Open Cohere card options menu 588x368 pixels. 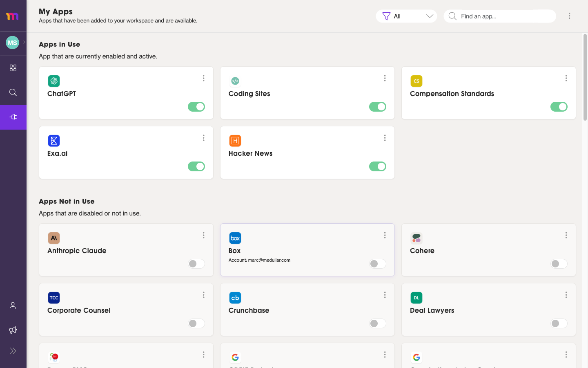coord(566,235)
